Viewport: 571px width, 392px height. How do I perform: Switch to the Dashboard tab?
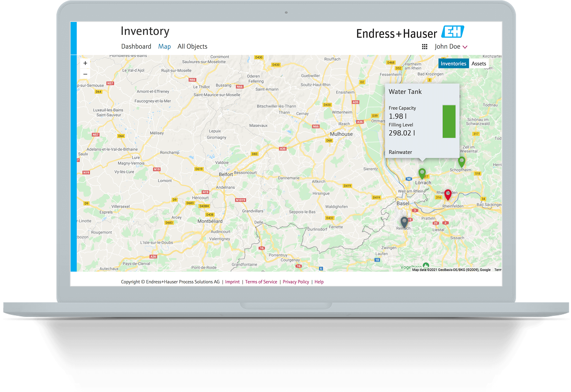coord(136,46)
